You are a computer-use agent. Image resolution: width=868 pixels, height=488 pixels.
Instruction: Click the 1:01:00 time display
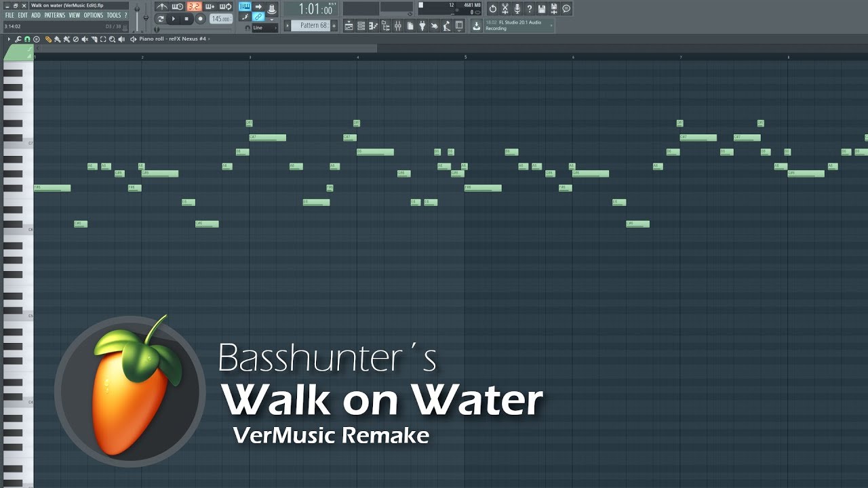point(310,8)
